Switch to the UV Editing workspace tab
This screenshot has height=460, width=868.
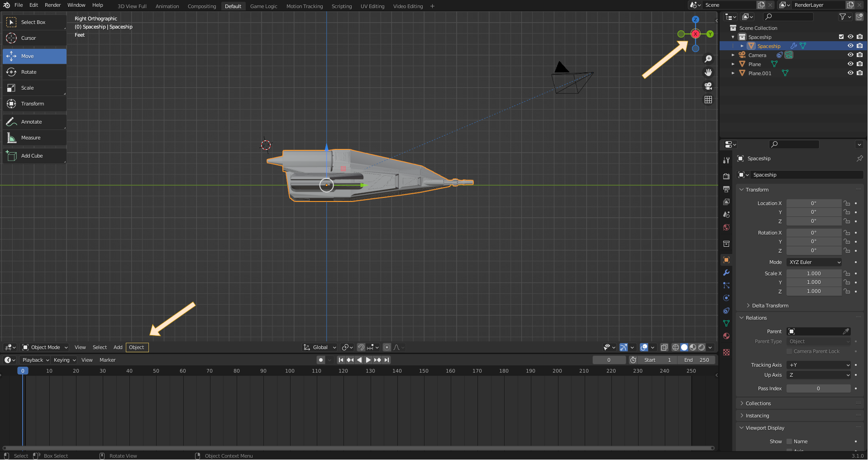372,6
